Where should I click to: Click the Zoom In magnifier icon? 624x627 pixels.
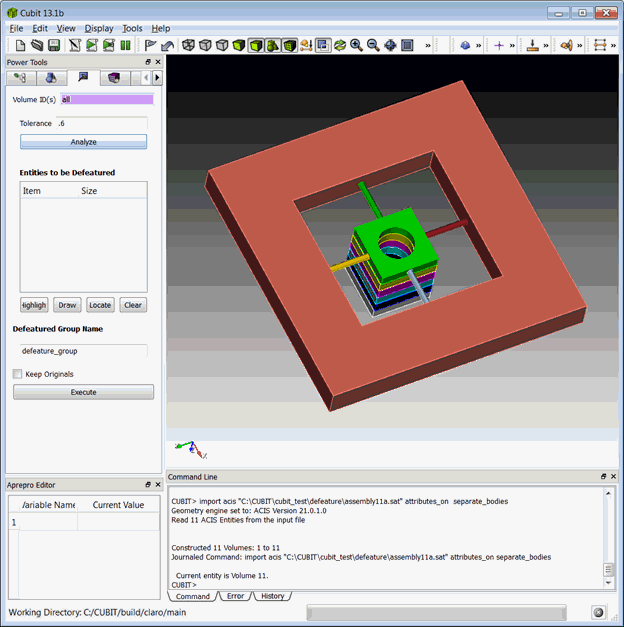coord(357,45)
